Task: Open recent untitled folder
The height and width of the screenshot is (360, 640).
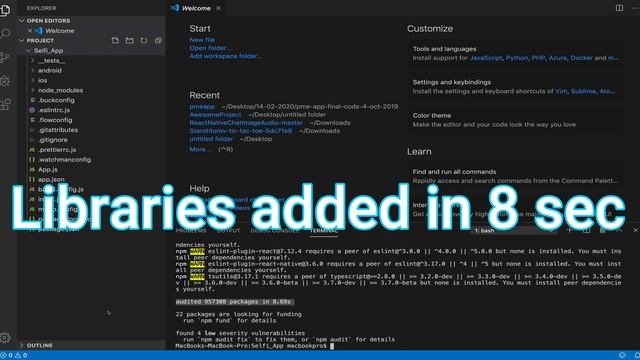Action: pos(211,139)
